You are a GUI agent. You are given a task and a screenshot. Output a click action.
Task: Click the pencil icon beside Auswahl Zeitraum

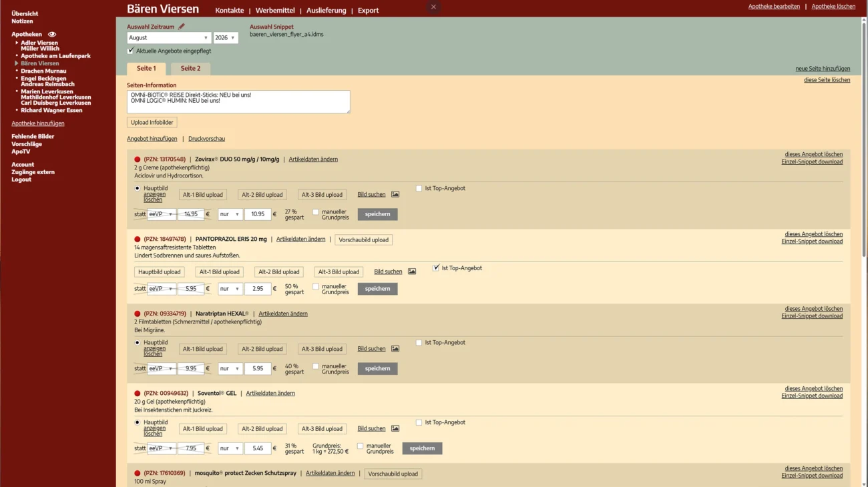(181, 27)
